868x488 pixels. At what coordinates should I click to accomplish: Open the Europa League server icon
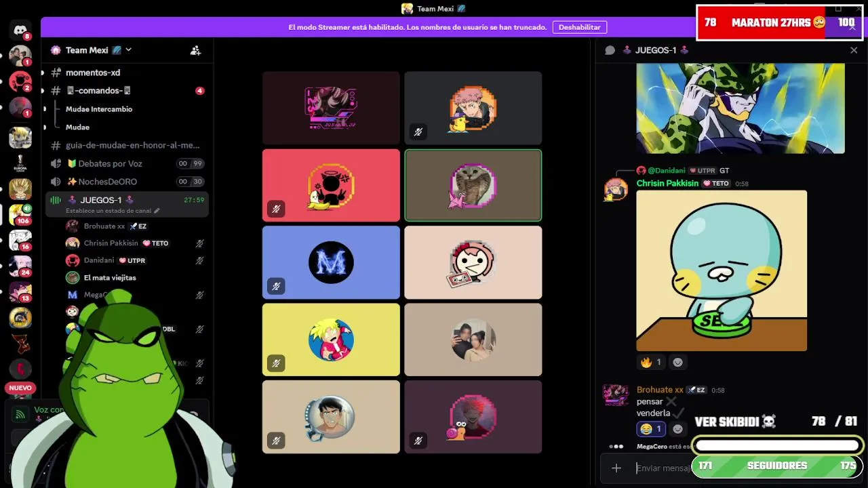[20, 163]
